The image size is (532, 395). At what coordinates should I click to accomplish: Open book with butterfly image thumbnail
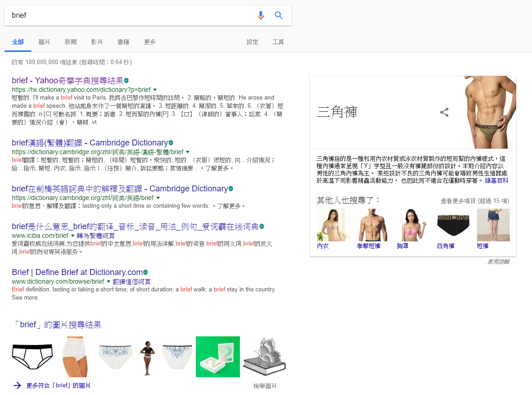point(265,357)
